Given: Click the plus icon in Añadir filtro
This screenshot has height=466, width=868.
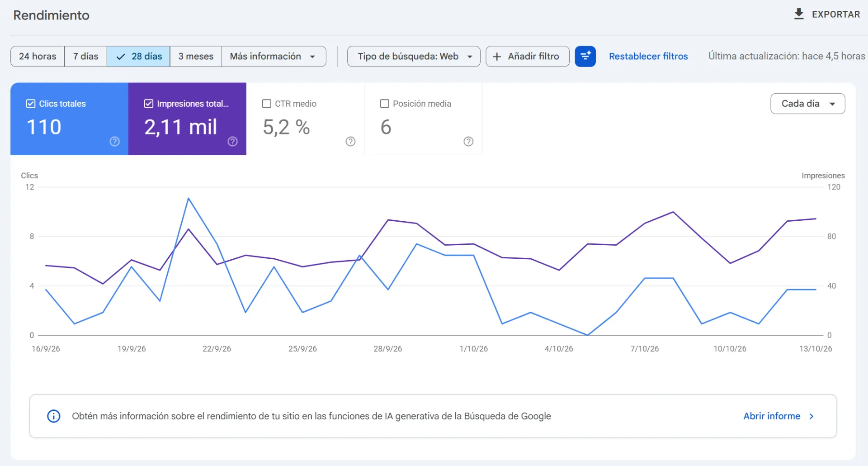Looking at the screenshot, I should tap(497, 57).
